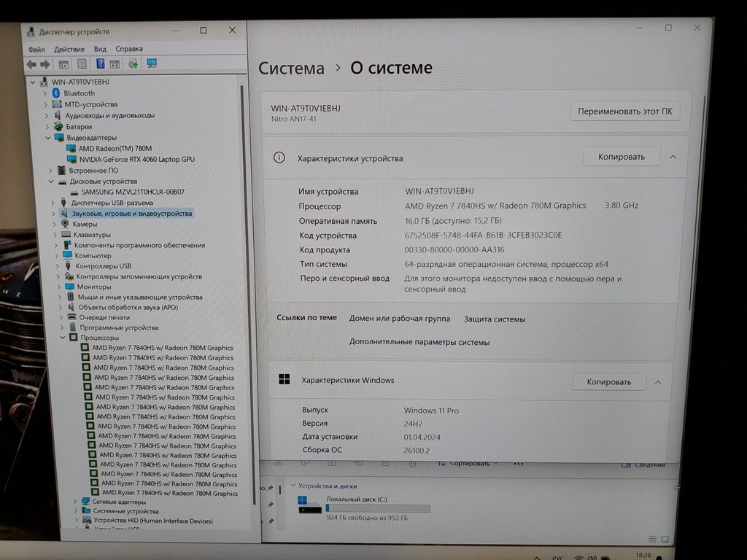
Task: Collapse the Характеристики Windows section chevron
Action: click(658, 382)
